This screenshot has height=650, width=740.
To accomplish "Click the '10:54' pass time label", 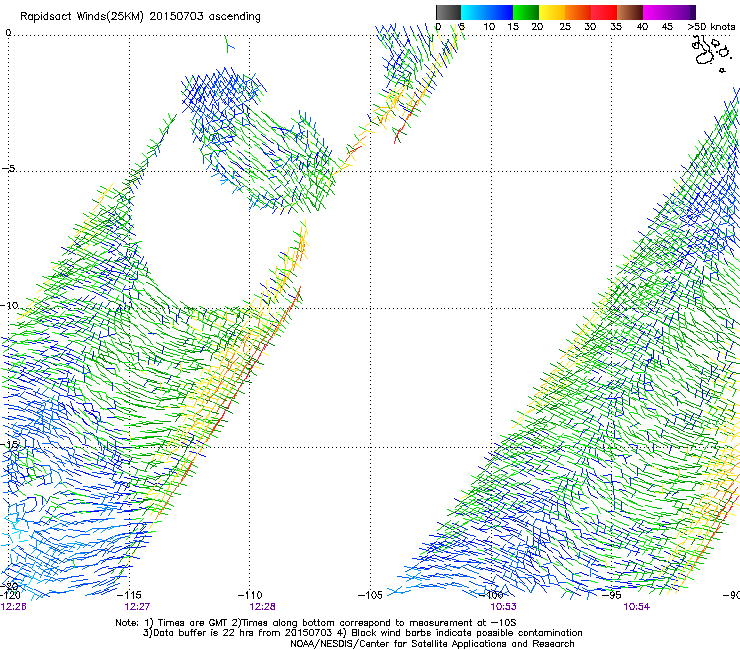I will [x=637, y=607].
